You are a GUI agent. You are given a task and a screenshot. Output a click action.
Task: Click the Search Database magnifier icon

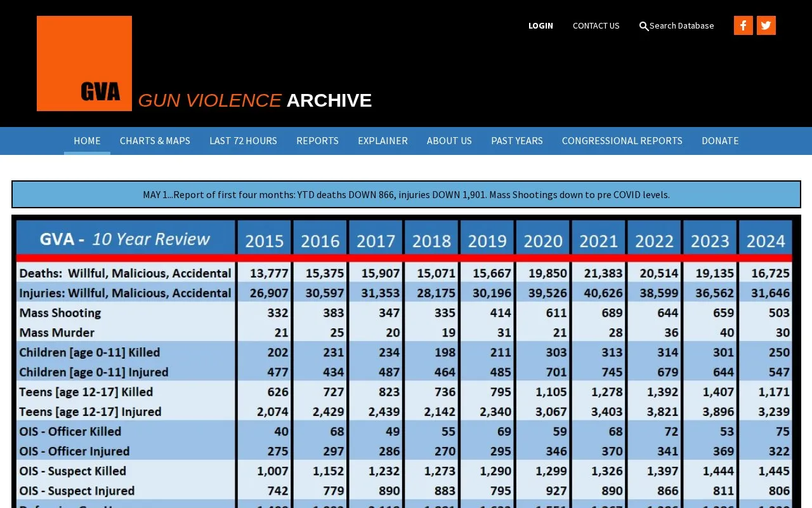(x=644, y=26)
